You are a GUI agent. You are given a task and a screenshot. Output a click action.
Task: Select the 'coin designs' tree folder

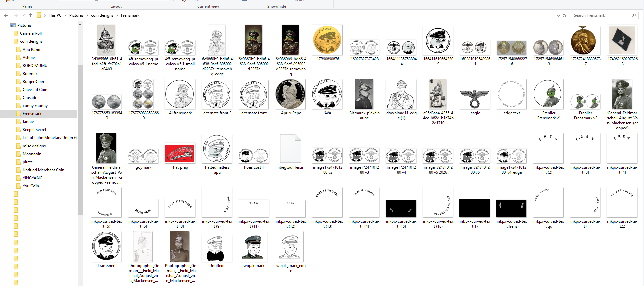point(31,41)
